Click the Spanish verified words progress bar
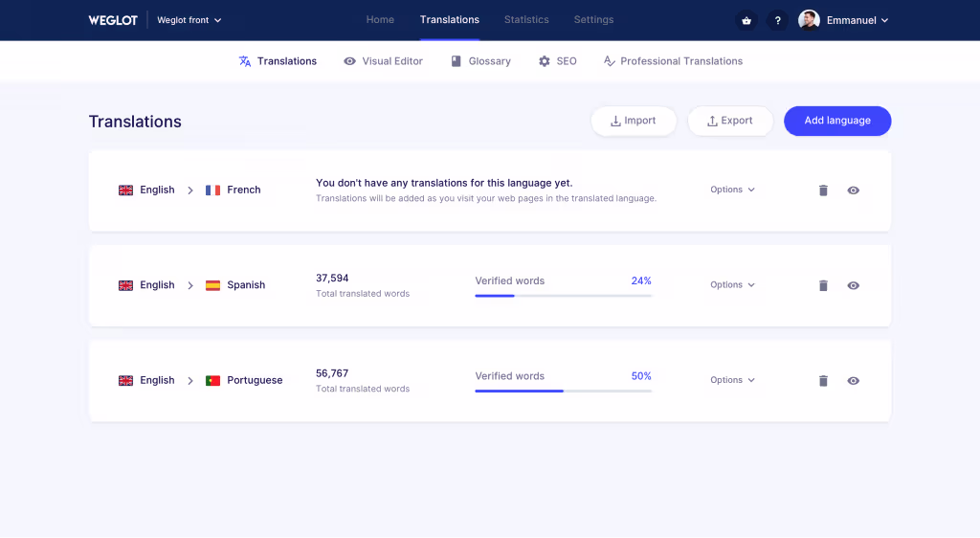The image size is (980, 538). tap(563, 296)
